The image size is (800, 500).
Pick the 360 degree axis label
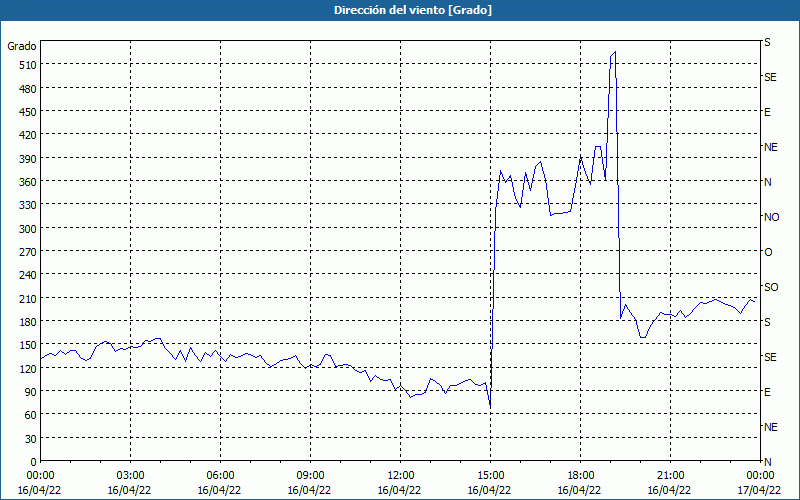27,182
